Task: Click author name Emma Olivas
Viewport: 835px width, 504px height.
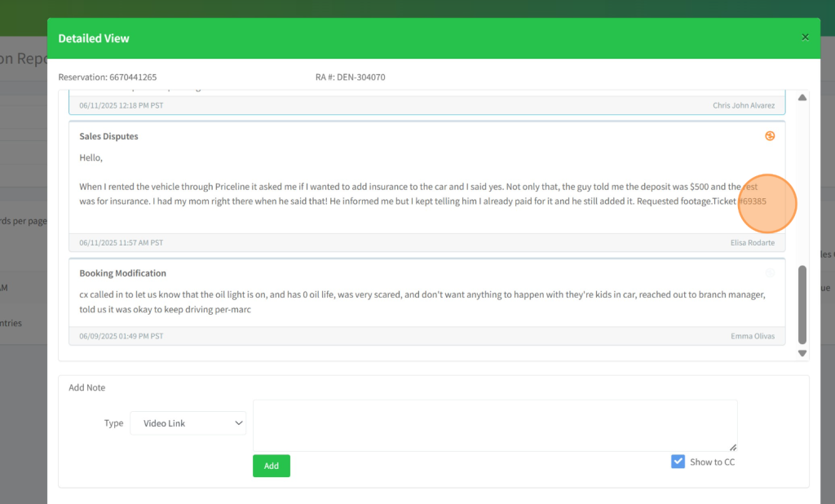Action: (753, 336)
